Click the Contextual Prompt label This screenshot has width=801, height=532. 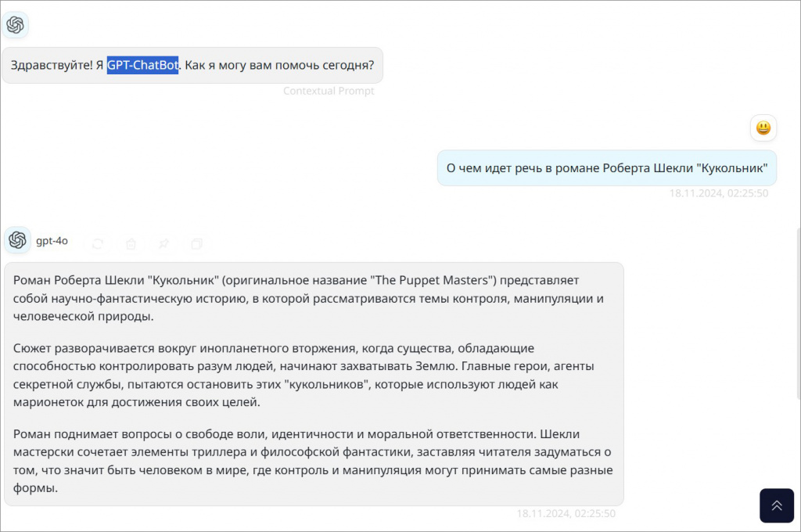[329, 91]
